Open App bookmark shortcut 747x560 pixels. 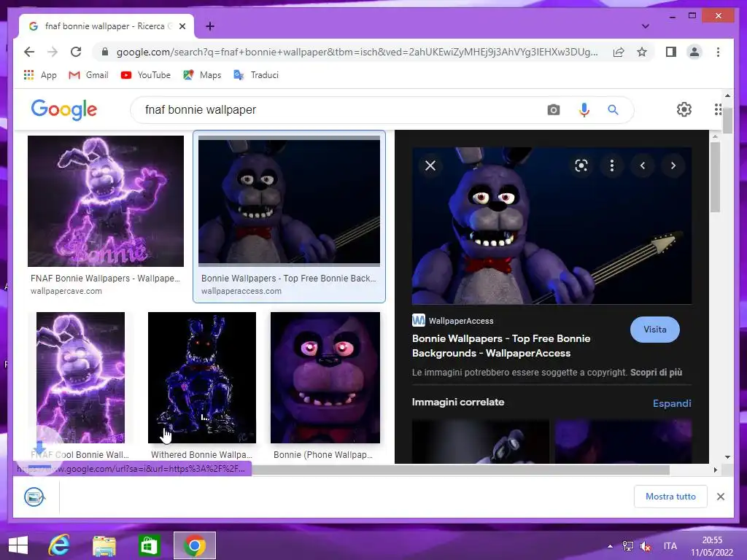point(40,75)
